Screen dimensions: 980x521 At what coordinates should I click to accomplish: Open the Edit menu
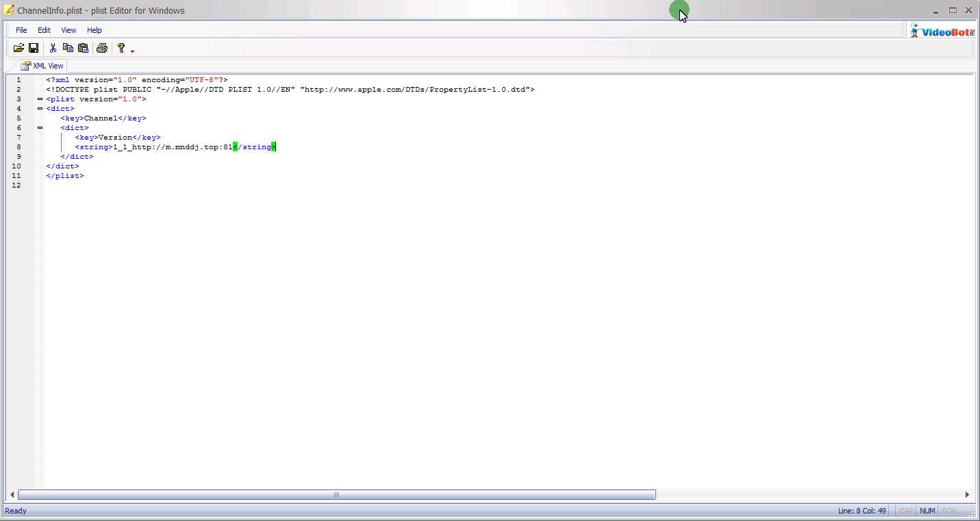(x=44, y=30)
